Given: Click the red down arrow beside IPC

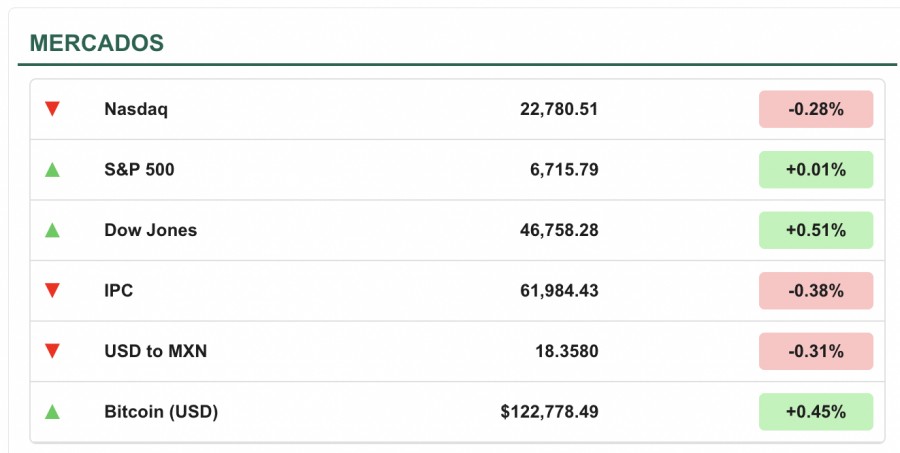Looking at the screenshot, I should [52, 291].
